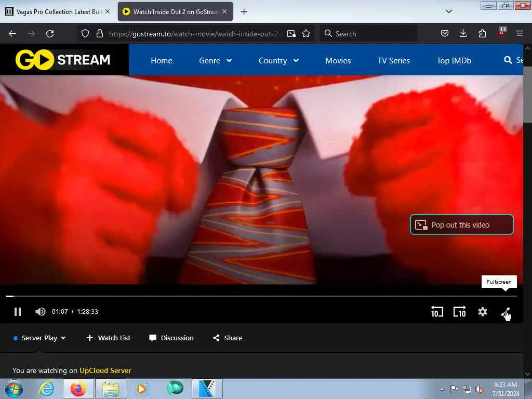Open network tray icon
Viewport: 532px width, 399px height.
point(467,390)
